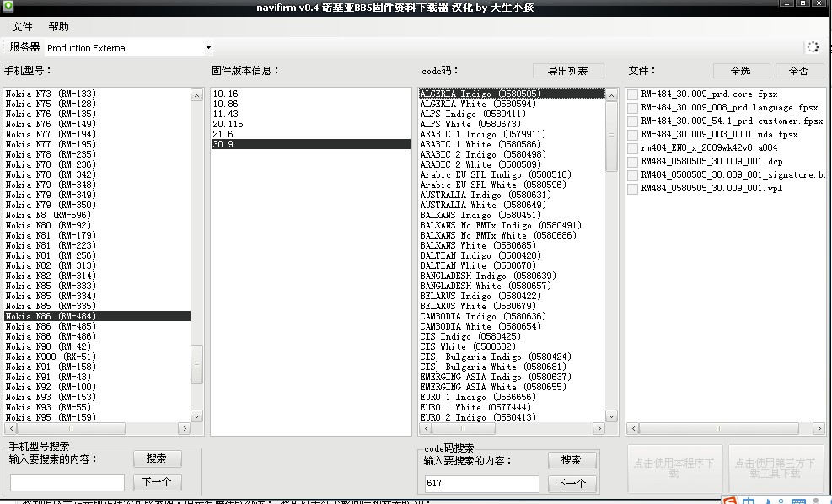Click the 导出列表 export list button
Image resolution: width=832 pixels, height=504 pixels.
click(568, 71)
